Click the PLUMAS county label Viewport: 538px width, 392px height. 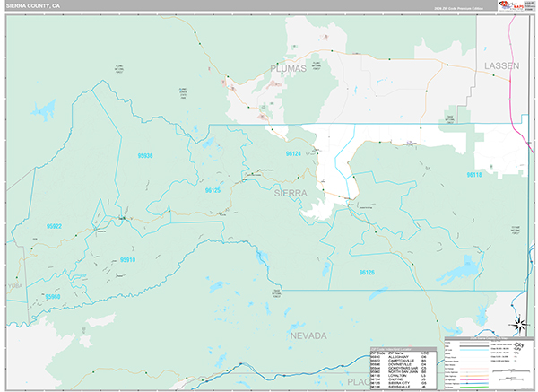point(288,69)
